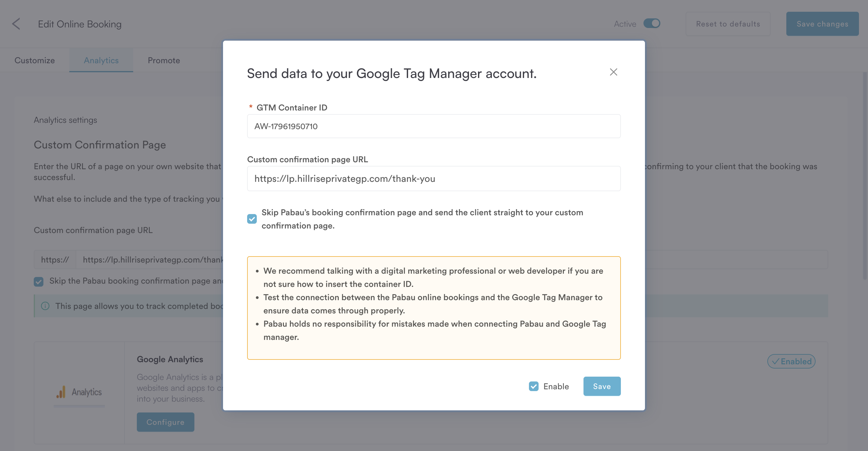Click the info icon in the tracking notice

pyautogui.click(x=45, y=306)
